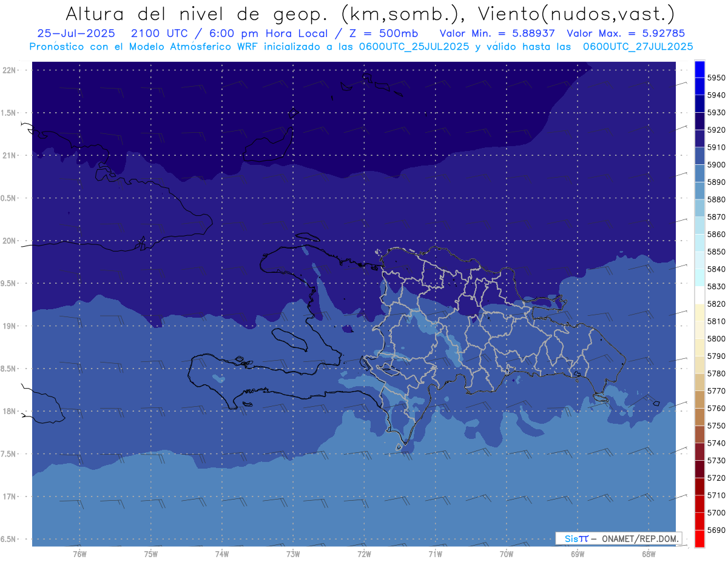Image resolution: width=728 pixels, height=562 pixels.
Task: Click the '18N' latitude label
Action: pos(9,411)
